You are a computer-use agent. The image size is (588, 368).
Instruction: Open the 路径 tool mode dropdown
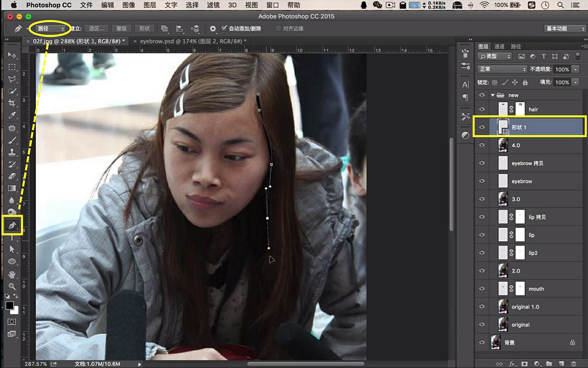tap(51, 28)
